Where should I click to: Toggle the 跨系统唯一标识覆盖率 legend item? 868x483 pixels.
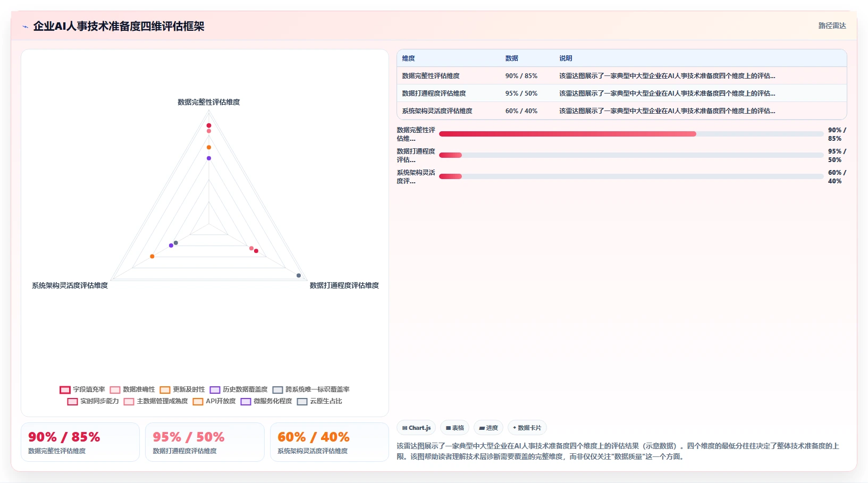pos(311,389)
